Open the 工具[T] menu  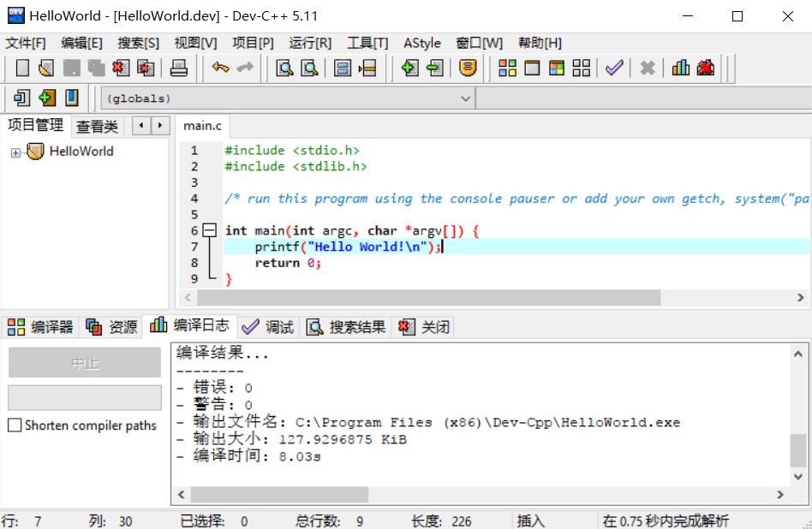coord(367,43)
